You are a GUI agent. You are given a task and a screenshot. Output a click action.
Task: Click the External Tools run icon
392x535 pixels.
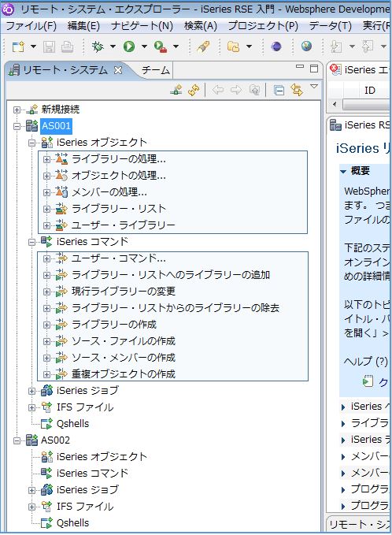(x=161, y=46)
